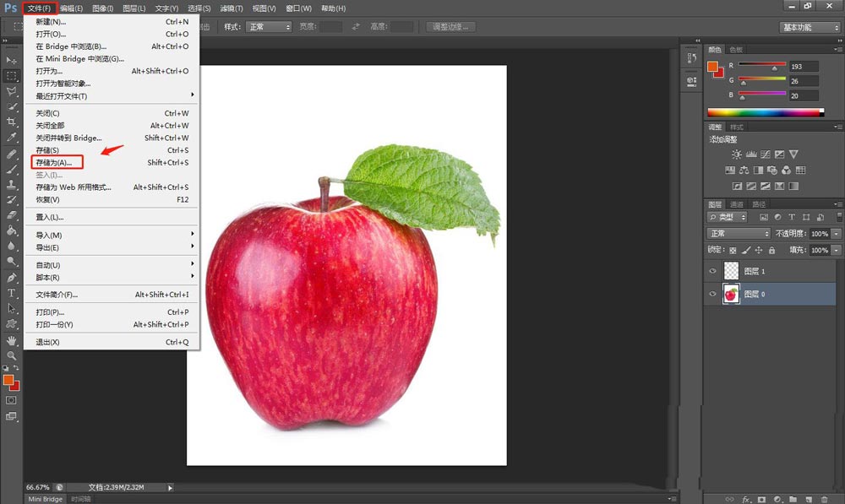Choose the Zoom tool in toolbar
This screenshot has width=845, height=504.
tap(11, 355)
